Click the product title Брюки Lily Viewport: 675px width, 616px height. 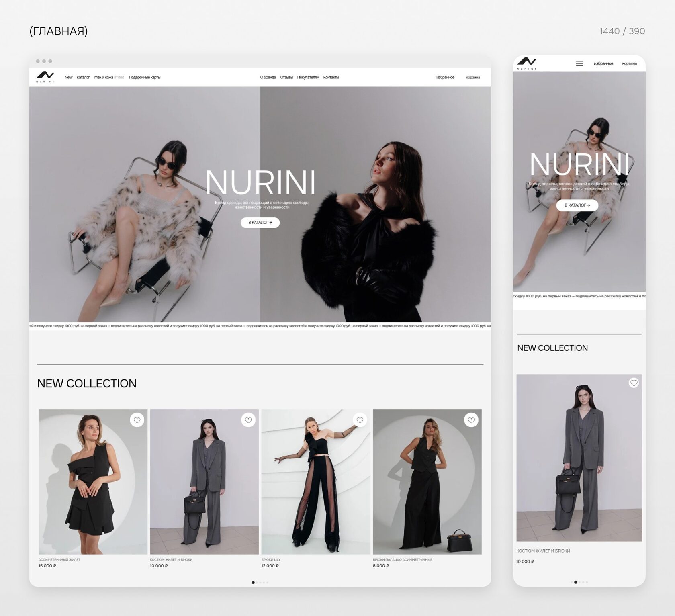point(271,559)
